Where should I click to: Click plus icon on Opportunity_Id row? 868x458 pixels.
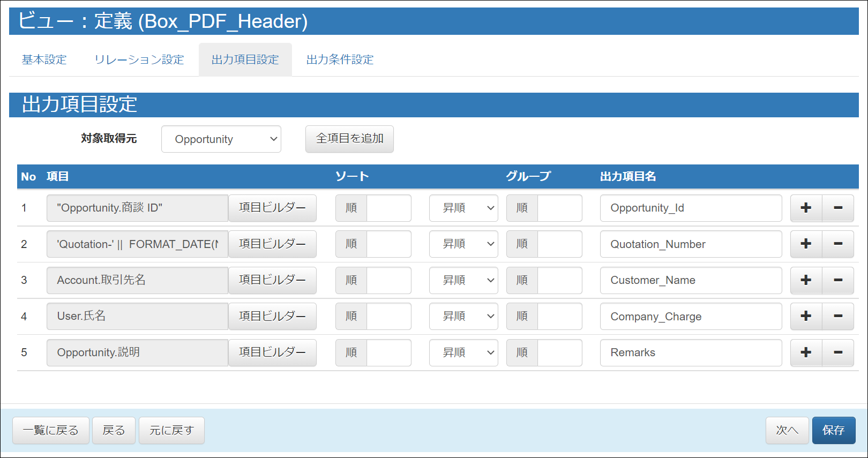point(806,208)
